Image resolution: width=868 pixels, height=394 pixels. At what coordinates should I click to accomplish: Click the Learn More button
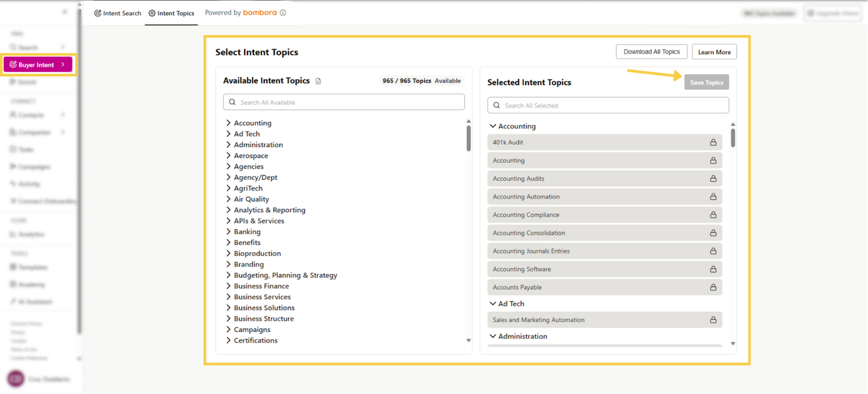pos(714,52)
